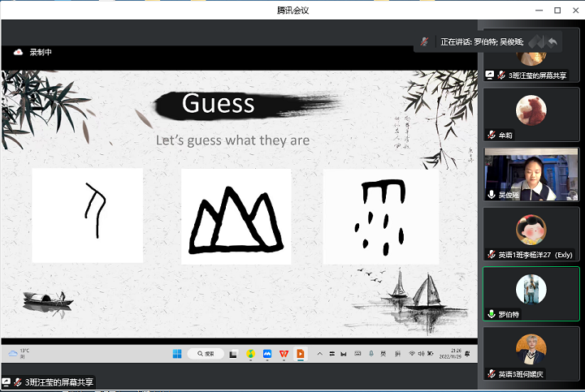Maximize the 腾讯会议 window
This screenshot has height=392, width=585.
(557, 10)
